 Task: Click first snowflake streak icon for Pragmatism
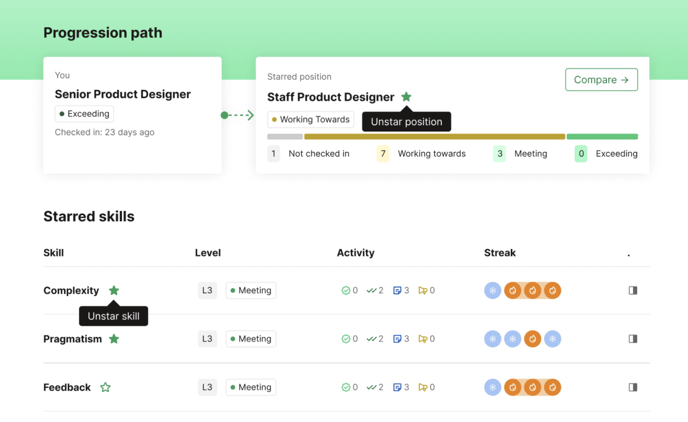(492, 339)
